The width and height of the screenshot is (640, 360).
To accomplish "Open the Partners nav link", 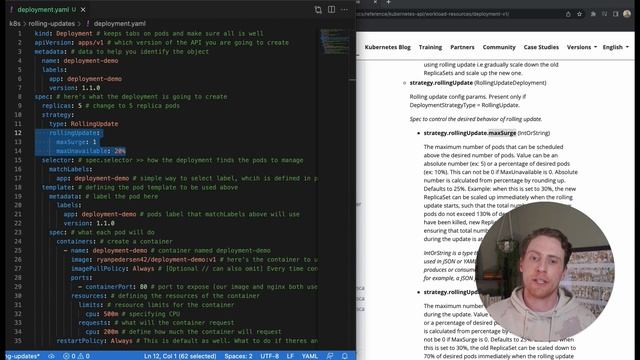I will [462, 47].
